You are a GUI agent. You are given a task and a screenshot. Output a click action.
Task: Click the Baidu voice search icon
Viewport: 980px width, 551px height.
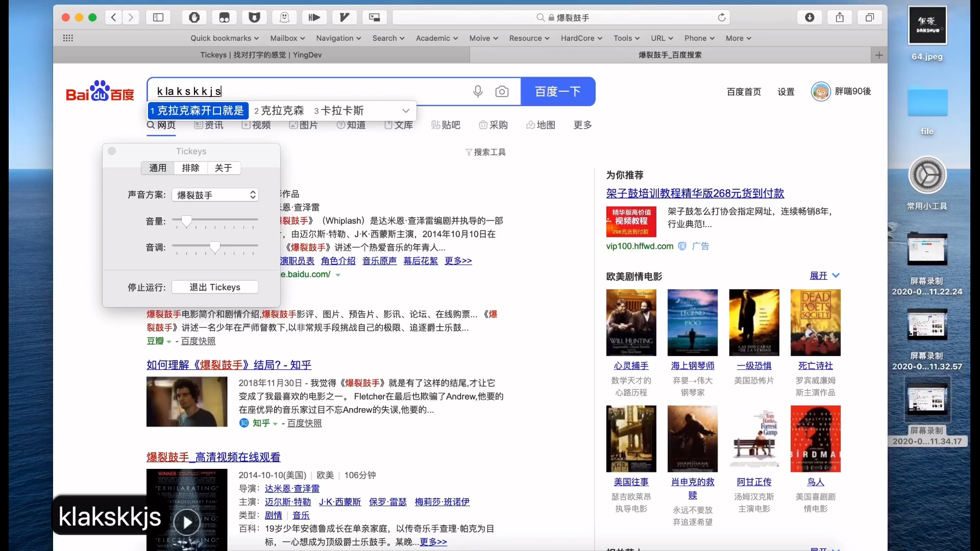coord(479,91)
